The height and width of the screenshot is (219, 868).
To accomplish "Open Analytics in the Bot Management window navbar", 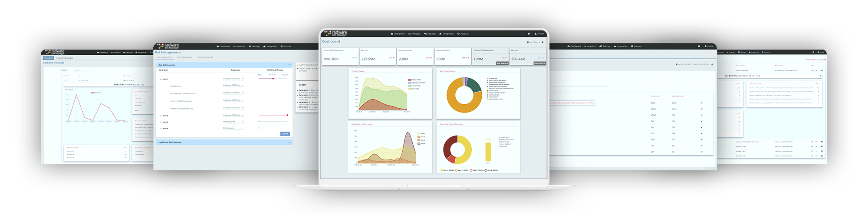I will coord(240,46).
